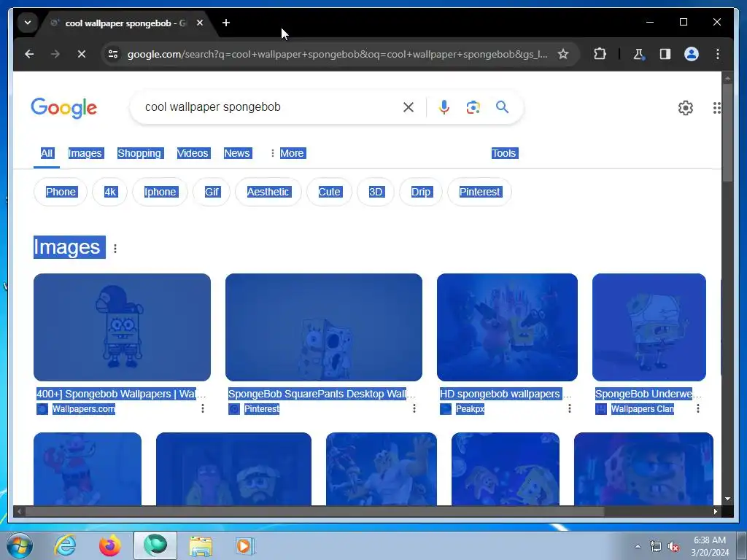The image size is (747, 560).
Task: Switch to the News tab
Action: pos(237,153)
